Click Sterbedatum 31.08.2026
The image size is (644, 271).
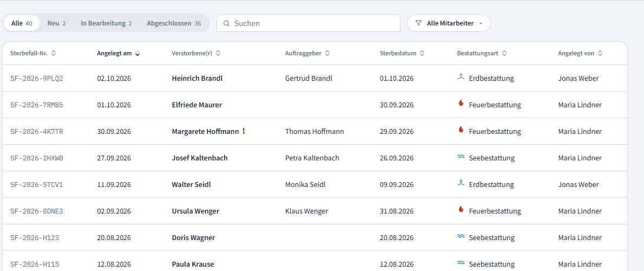click(x=397, y=211)
